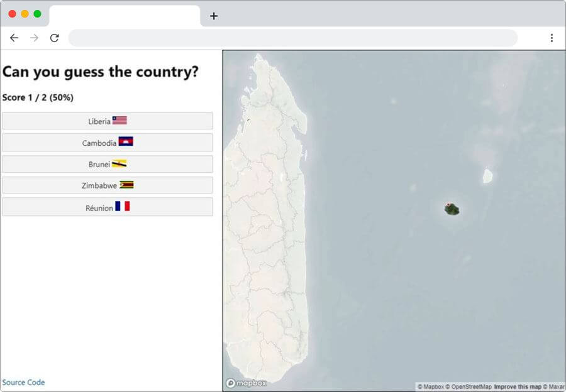Screen dimensions: 566x392
Task: Select the blank active browser tab
Action: point(125,16)
